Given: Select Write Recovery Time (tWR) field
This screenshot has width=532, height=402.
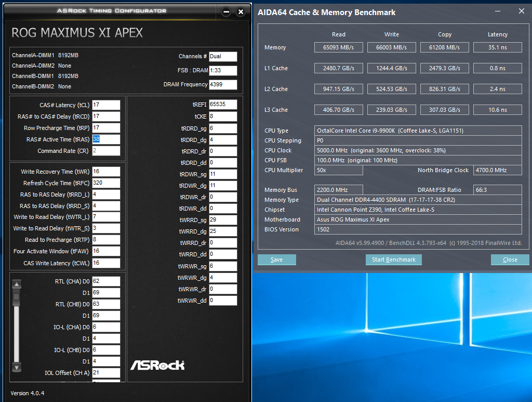Looking at the screenshot, I should pyautogui.click(x=106, y=172).
